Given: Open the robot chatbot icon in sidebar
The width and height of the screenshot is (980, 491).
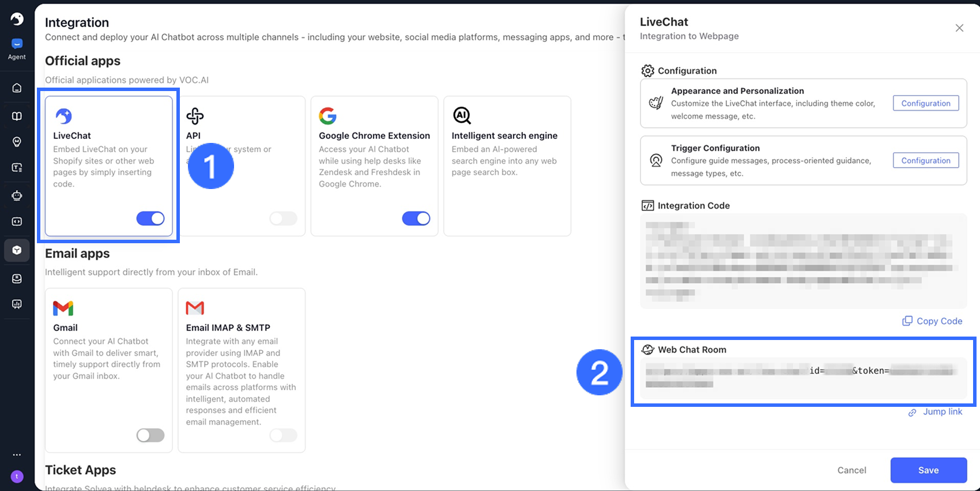Looking at the screenshot, I should (17, 195).
